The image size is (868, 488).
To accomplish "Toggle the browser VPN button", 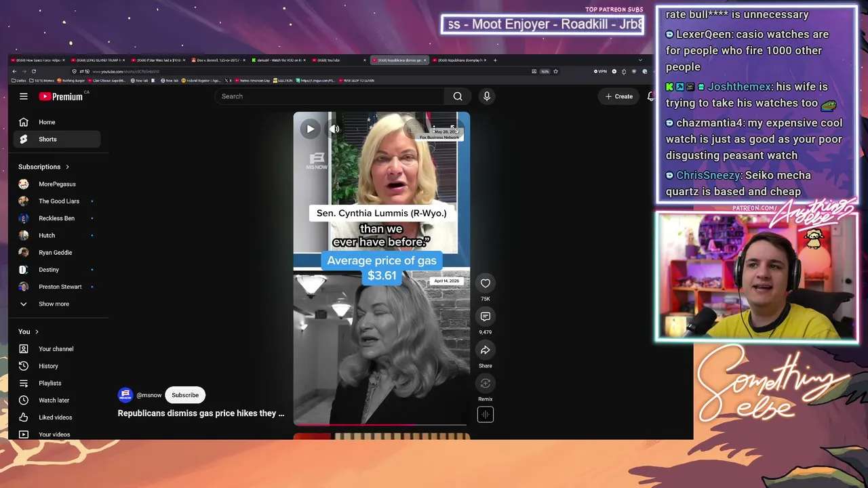I will coord(600,71).
